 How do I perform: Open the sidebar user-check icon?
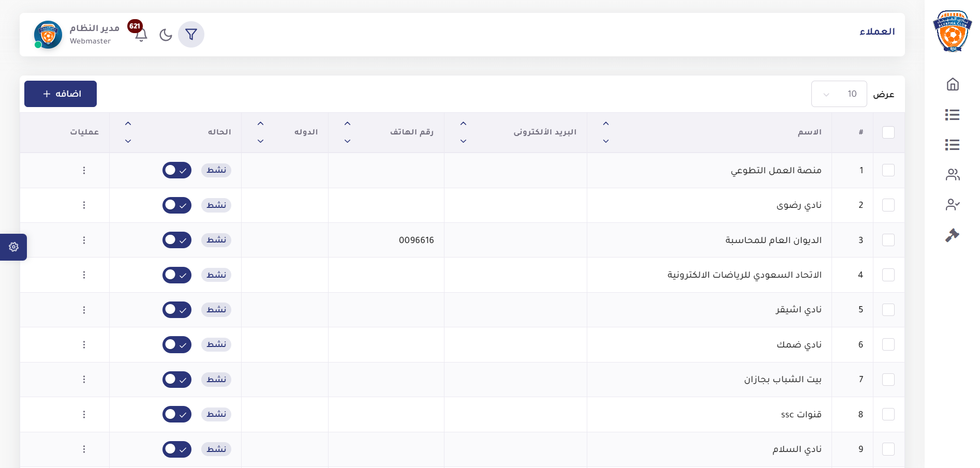click(x=952, y=205)
